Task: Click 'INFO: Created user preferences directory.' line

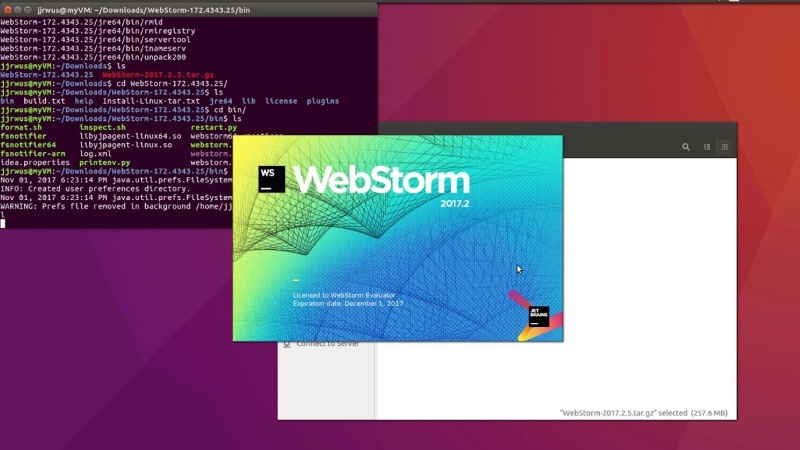Action: (95, 189)
